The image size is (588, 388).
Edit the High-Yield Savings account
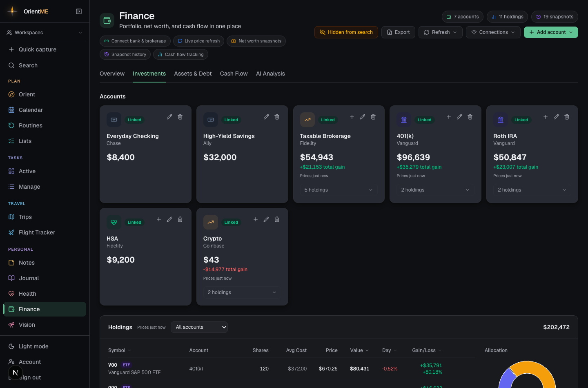(266, 117)
